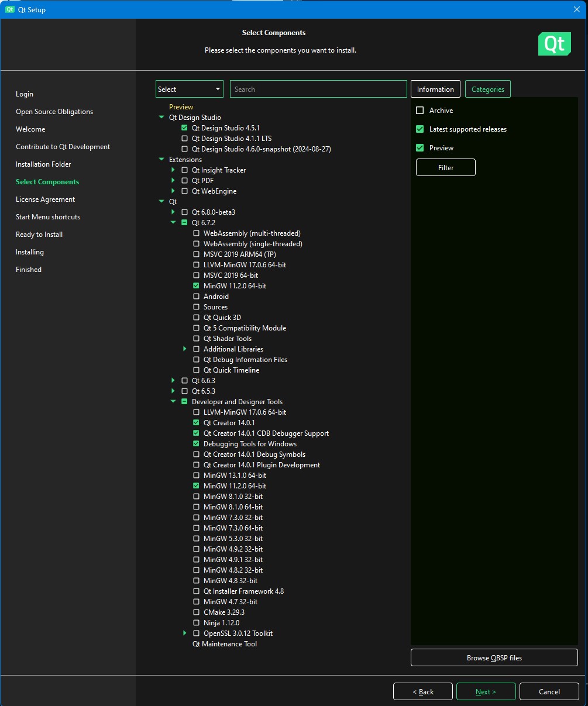
Task: Close the Qt Setup window
Action: coord(576,9)
